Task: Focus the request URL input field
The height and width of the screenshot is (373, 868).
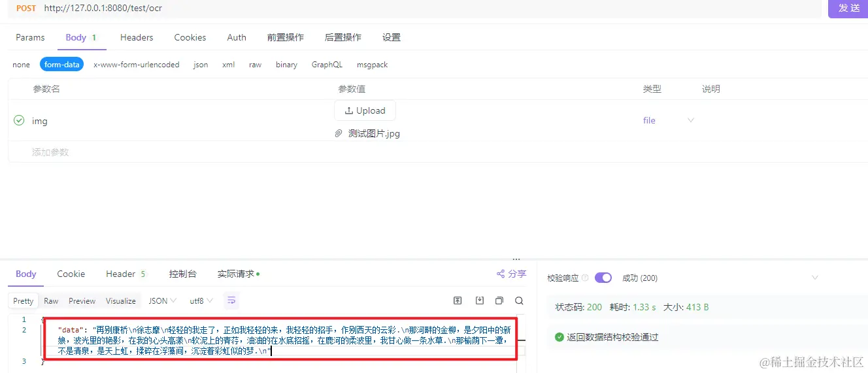Action: [x=431, y=8]
